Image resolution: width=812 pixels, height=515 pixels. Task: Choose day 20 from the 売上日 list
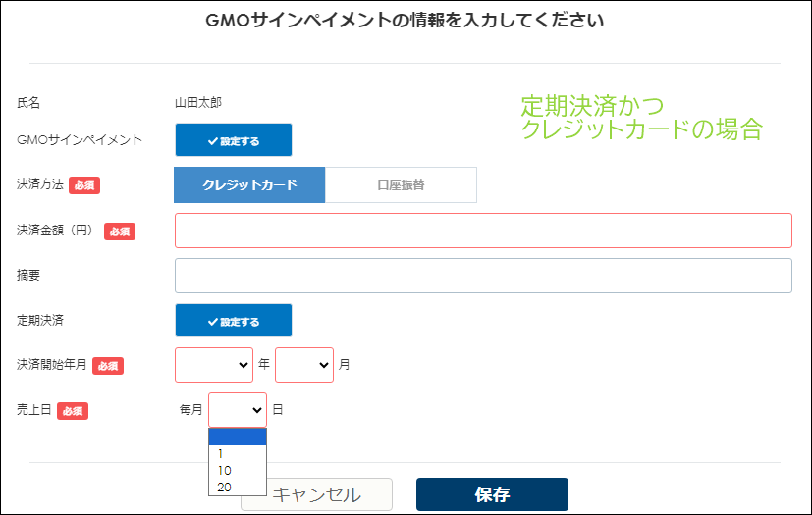tap(238, 488)
